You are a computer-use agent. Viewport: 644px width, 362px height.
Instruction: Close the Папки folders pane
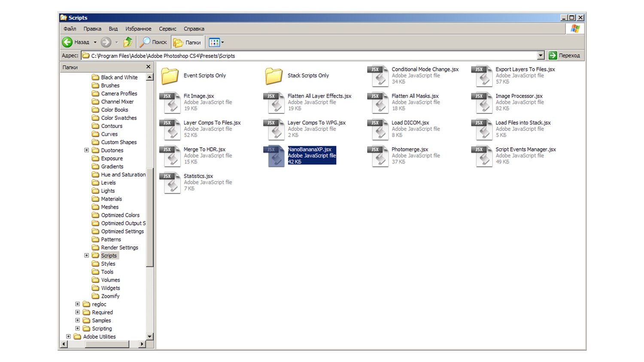tap(149, 67)
